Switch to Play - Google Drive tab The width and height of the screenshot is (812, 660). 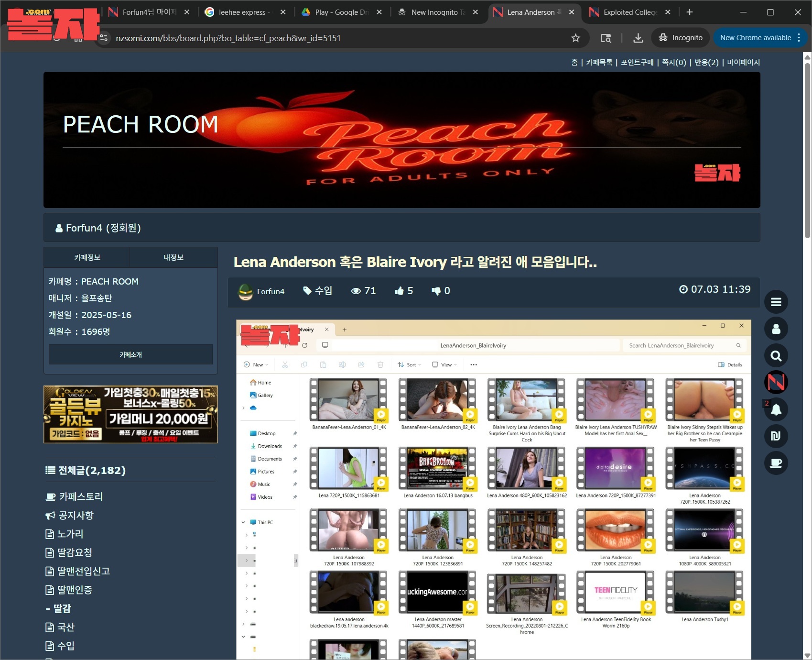click(x=341, y=12)
